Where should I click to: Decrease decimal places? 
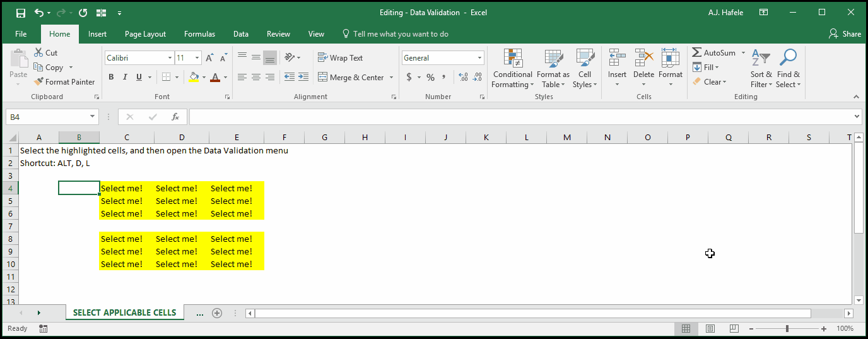click(x=478, y=77)
